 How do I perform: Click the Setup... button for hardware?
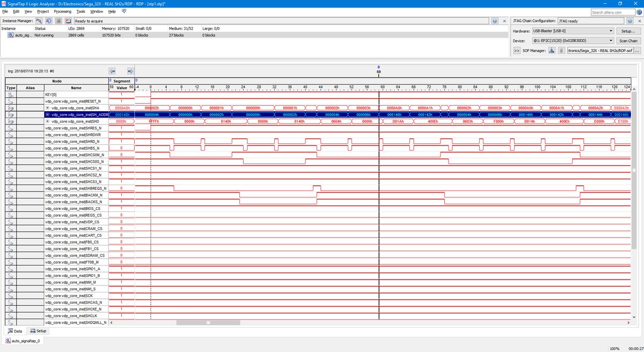click(x=628, y=31)
